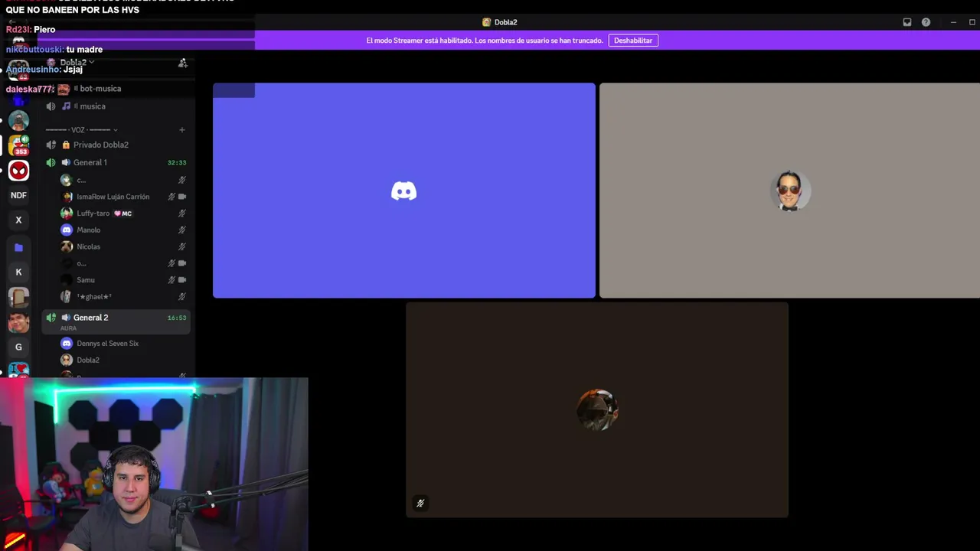Click the AURA status under General 2
Image resolution: width=980 pixels, height=551 pixels.
pos(68,328)
